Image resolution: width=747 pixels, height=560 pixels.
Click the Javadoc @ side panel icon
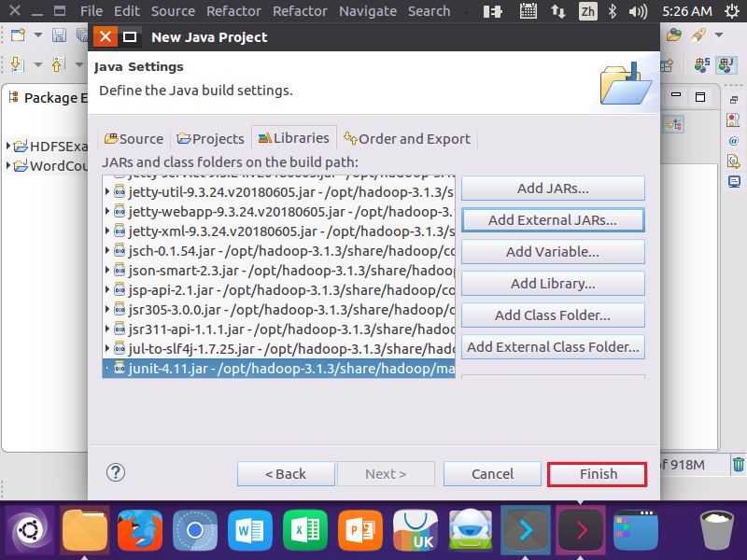pos(734,141)
